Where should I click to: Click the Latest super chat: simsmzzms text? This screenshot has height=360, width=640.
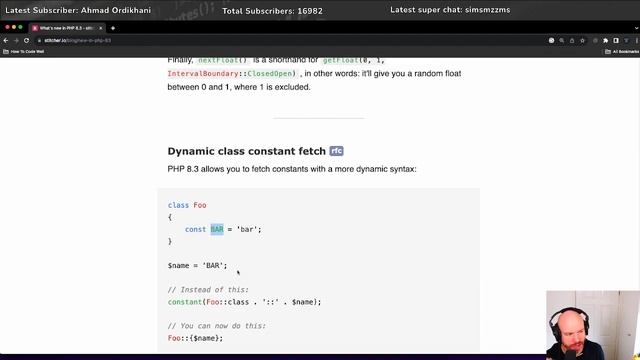tap(450, 10)
